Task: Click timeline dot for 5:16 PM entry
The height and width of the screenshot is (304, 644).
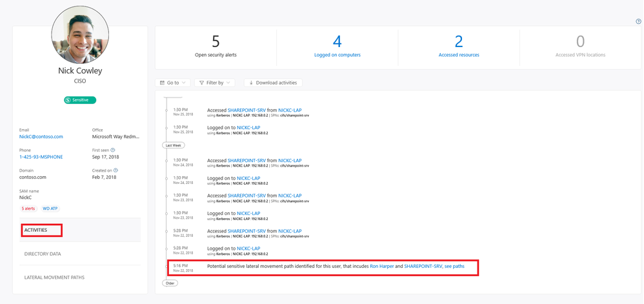Action: tap(166, 266)
